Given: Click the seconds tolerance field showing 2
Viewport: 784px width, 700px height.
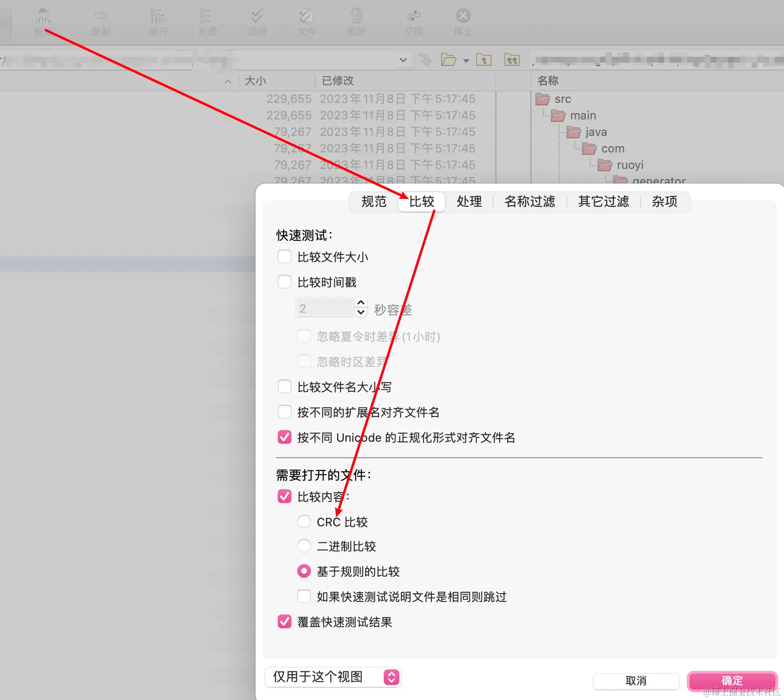Looking at the screenshot, I should 324,308.
